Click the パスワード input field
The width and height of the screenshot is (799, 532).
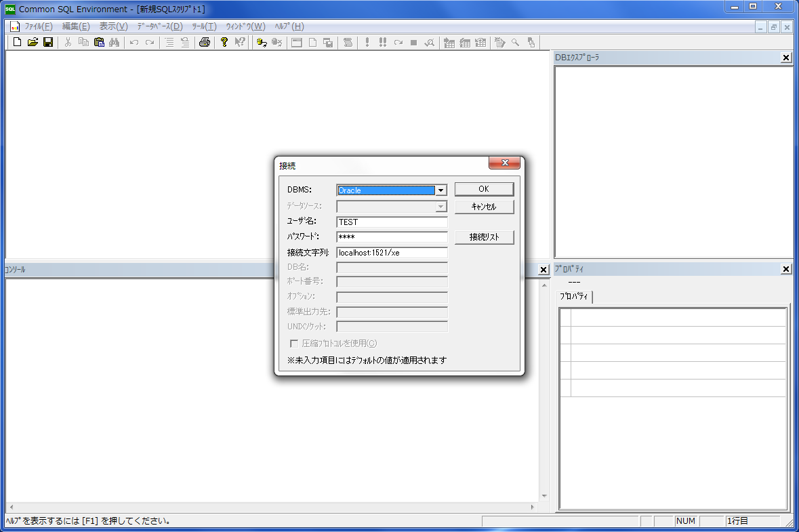392,237
